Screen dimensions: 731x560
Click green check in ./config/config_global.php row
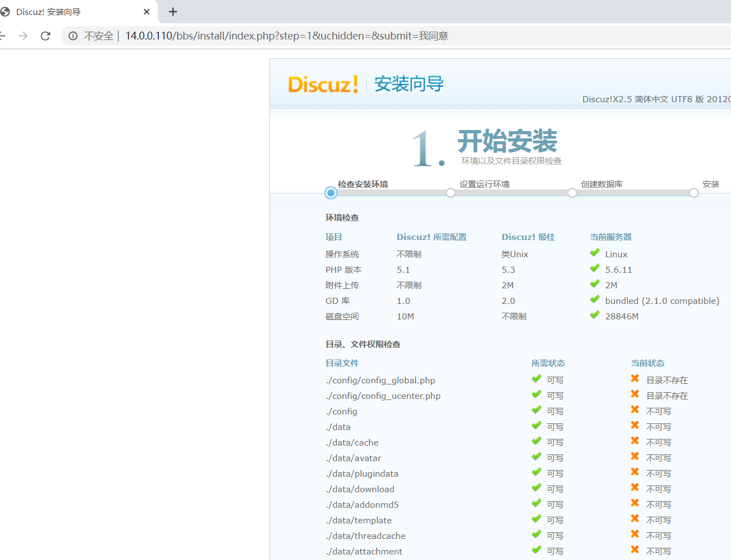coord(537,379)
